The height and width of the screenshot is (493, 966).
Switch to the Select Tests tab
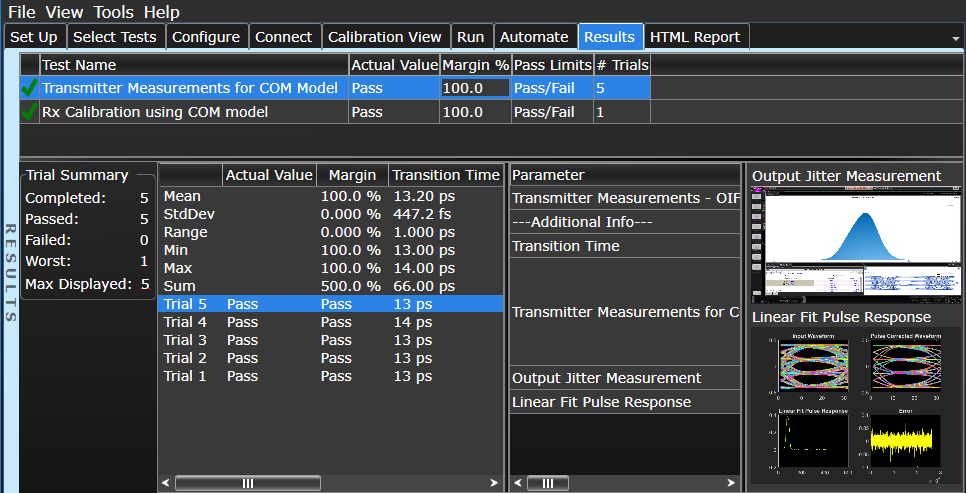pos(115,37)
